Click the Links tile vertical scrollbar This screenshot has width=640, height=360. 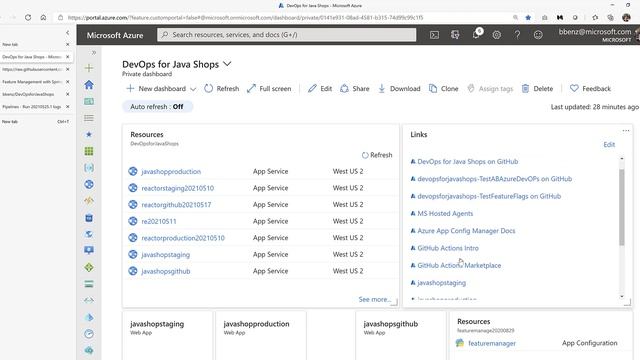pyautogui.click(x=622, y=207)
